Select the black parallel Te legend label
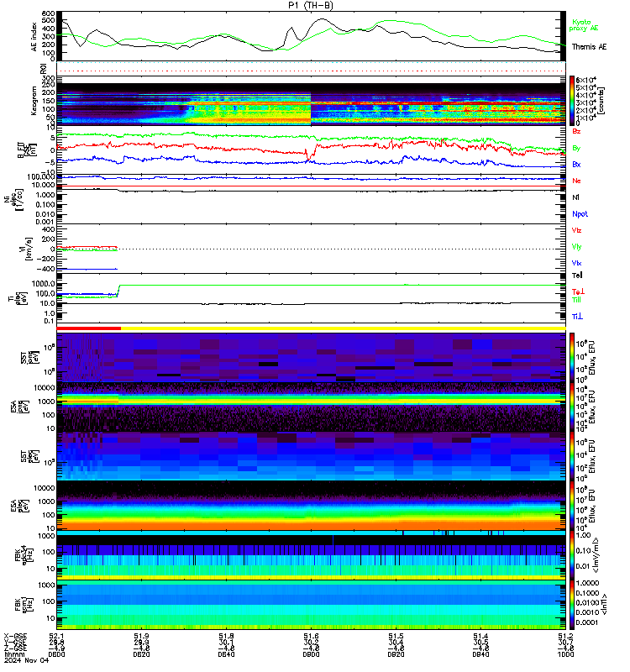This screenshot has height=672, width=630. 577,276
